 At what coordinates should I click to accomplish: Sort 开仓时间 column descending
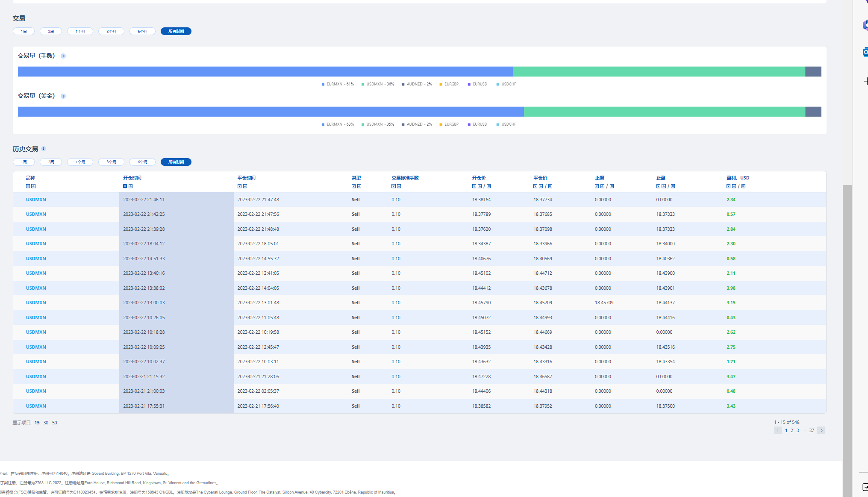pyautogui.click(x=125, y=186)
